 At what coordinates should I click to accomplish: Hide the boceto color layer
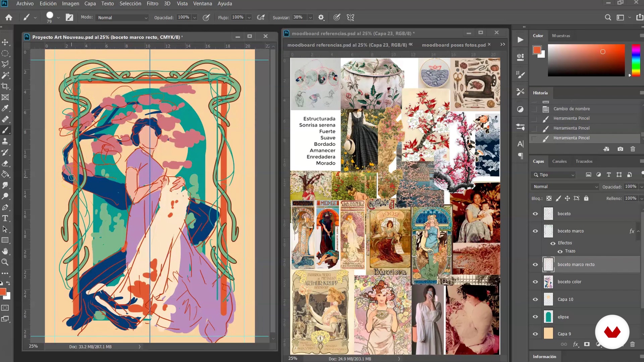tap(535, 282)
